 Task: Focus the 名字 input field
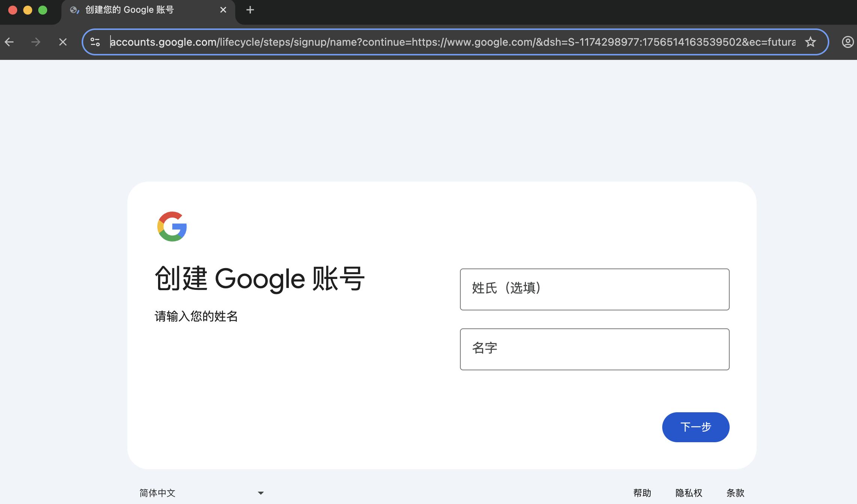click(594, 349)
